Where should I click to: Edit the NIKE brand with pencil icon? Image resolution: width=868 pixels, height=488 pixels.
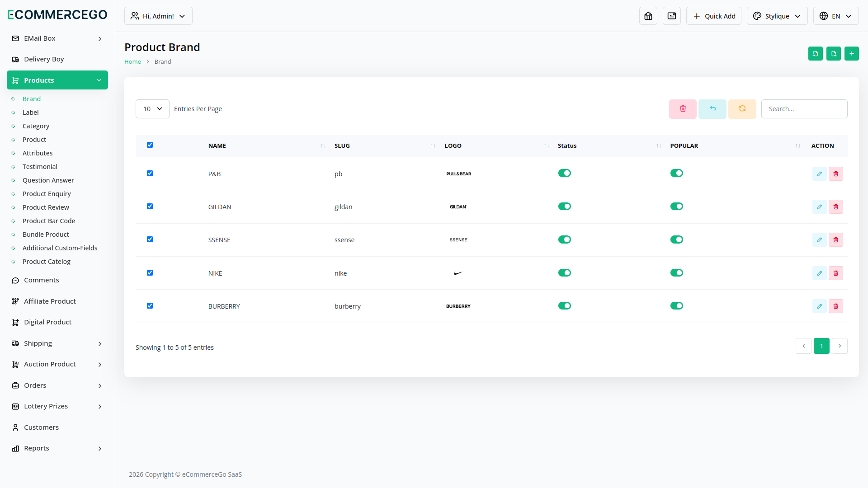(819, 273)
